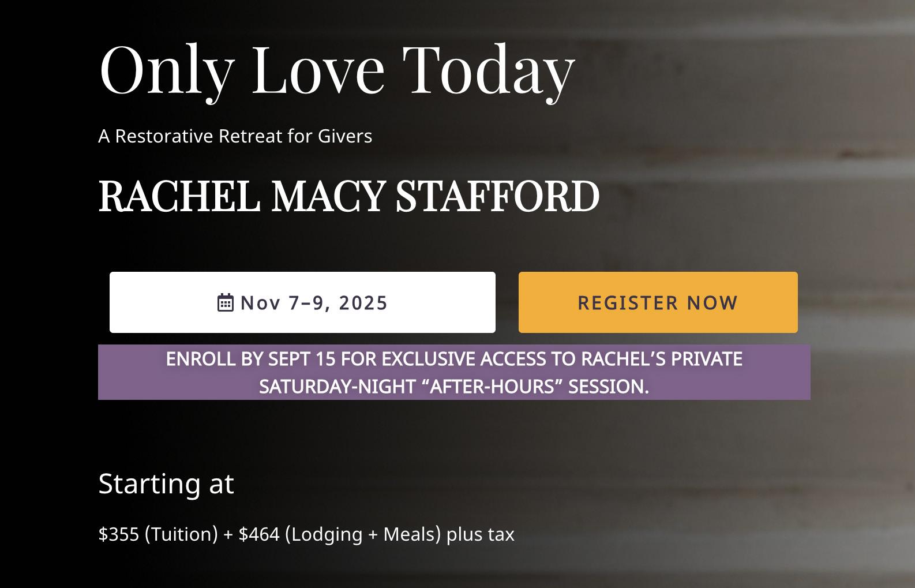This screenshot has width=915, height=588.
Task: Click the $355 (Tuition) price text
Action: coord(158,534)
